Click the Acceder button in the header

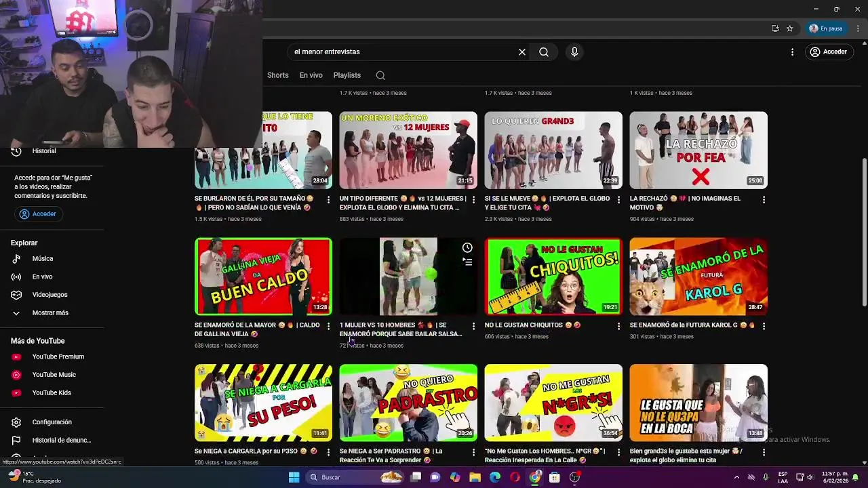coord(828,52)
